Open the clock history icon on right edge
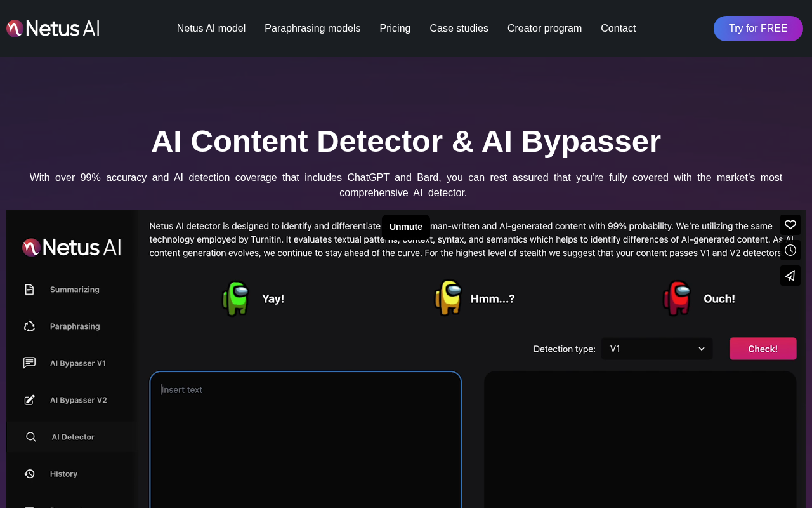The height and width of the screenshot is (508, 812). 790,250
